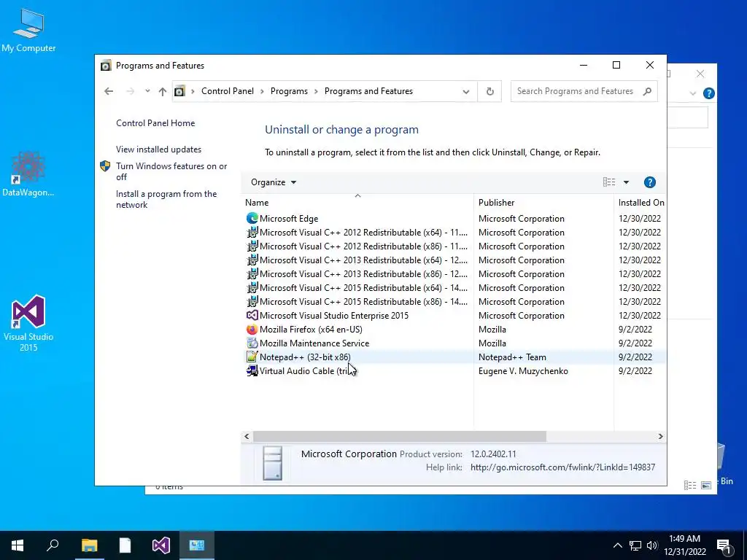Click the search magnifier icon
747x560 pixels.
(647, 91)
